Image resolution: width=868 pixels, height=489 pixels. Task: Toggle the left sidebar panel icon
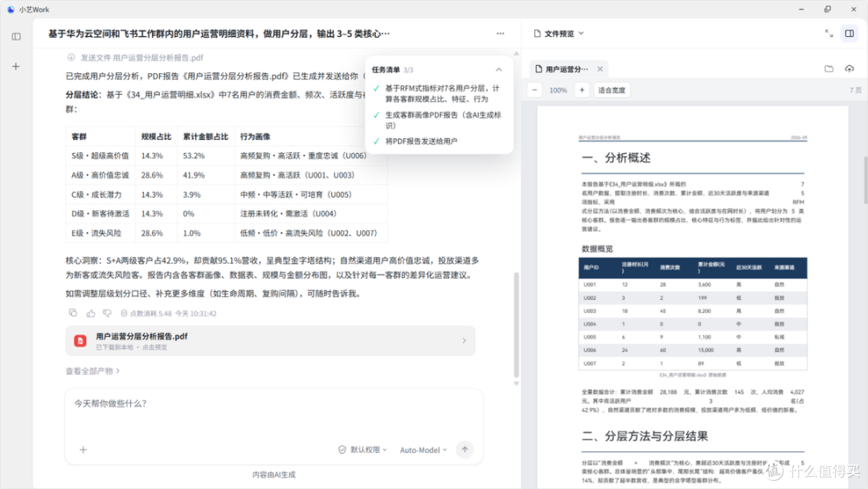click(16, 36)
